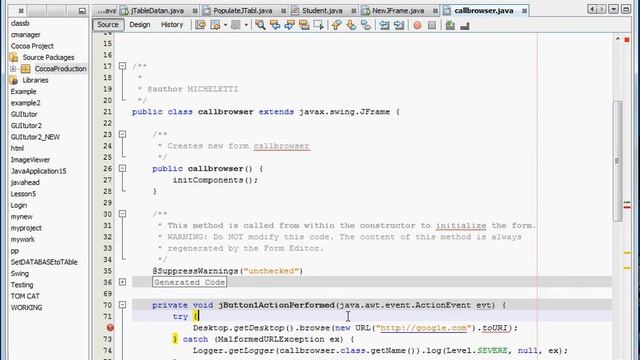This screenshot has width=640, height=360.
Task: Click the red error indicator atop stripe
Action: pos(627,40)
